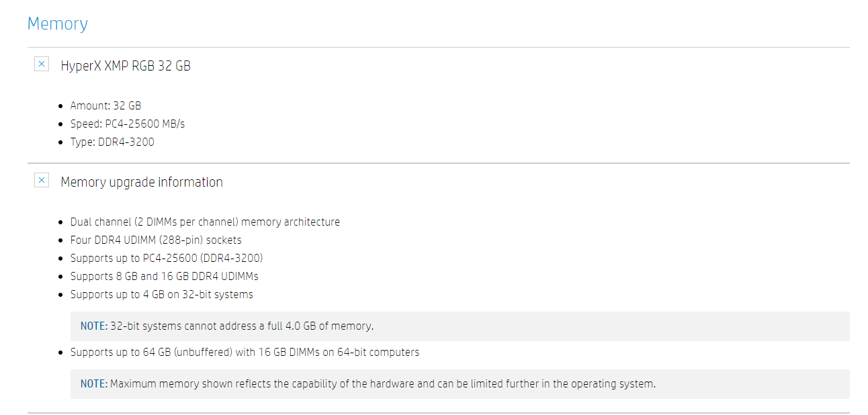Collapse Memory upgrade information using X icon
The width and height of the screenshot is (868, 415).
point(42,180)
